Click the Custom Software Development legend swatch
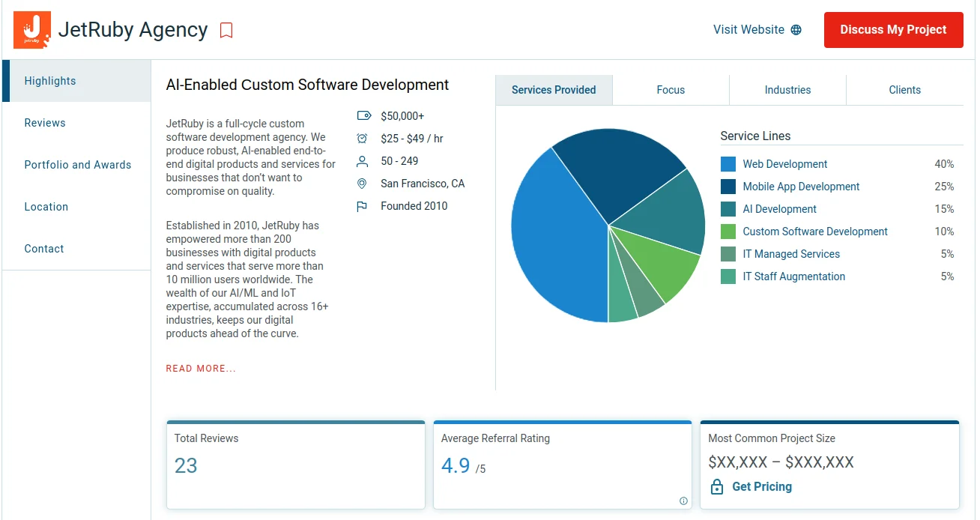The width and height of the screenshot is (980, 520). coord(728,232)
